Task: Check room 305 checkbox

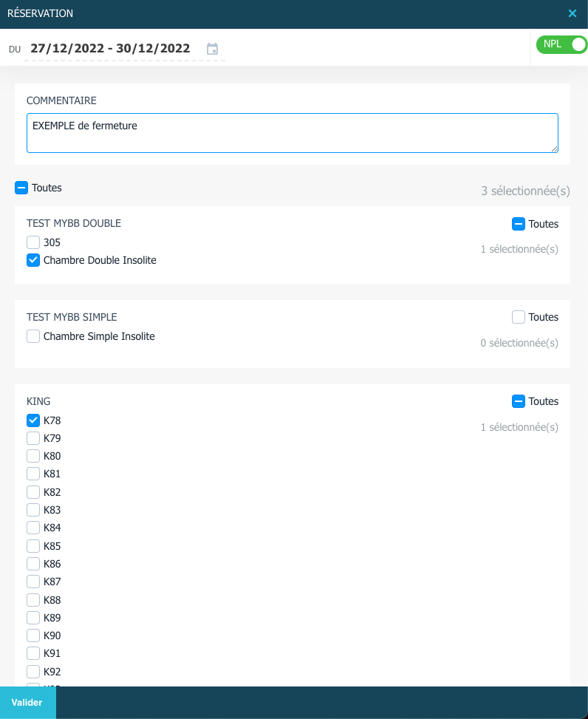Action: [x=33, y=242]
